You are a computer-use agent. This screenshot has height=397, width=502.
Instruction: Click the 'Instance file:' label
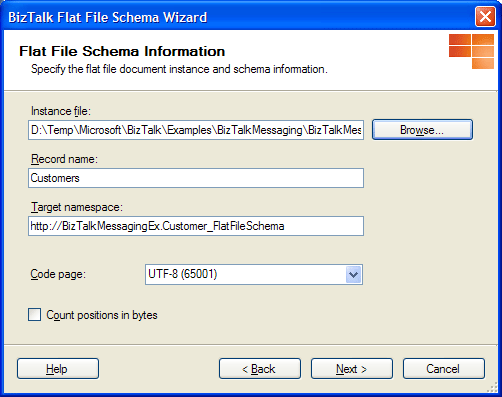pyautogui.click(x=61, y=111)
